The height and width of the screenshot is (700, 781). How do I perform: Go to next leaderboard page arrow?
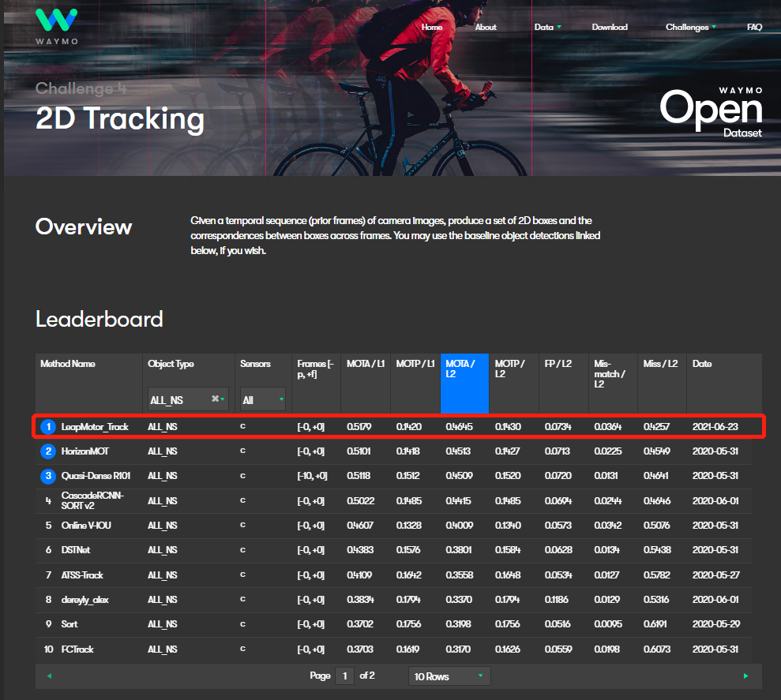point(745,676)
